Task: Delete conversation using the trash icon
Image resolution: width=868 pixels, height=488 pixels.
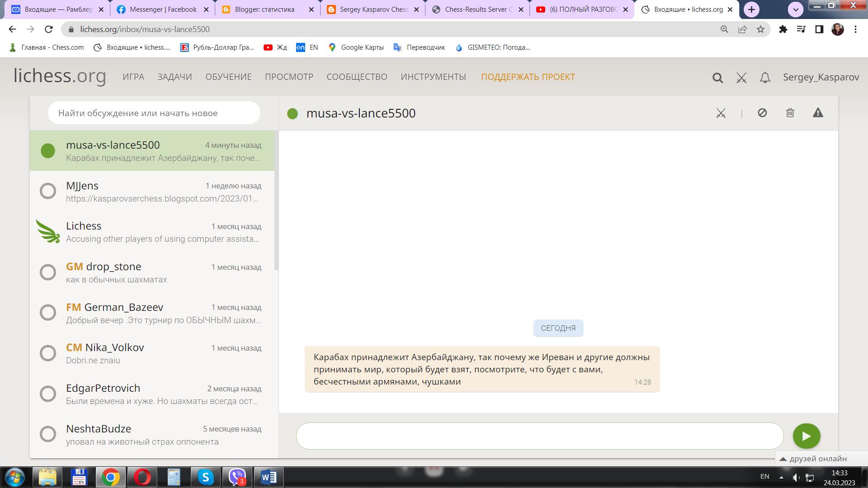Action: [790, 113]
